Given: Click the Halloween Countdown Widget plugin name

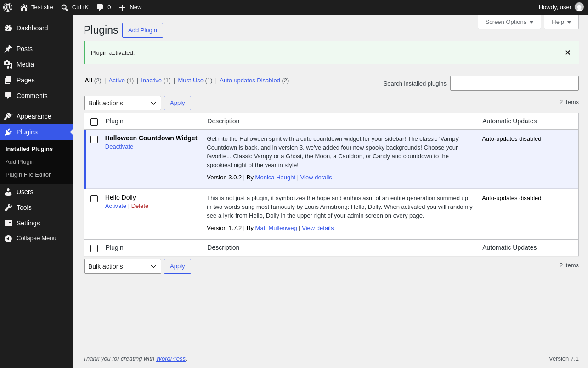Looking at the screenshot, I should point(151,138).
